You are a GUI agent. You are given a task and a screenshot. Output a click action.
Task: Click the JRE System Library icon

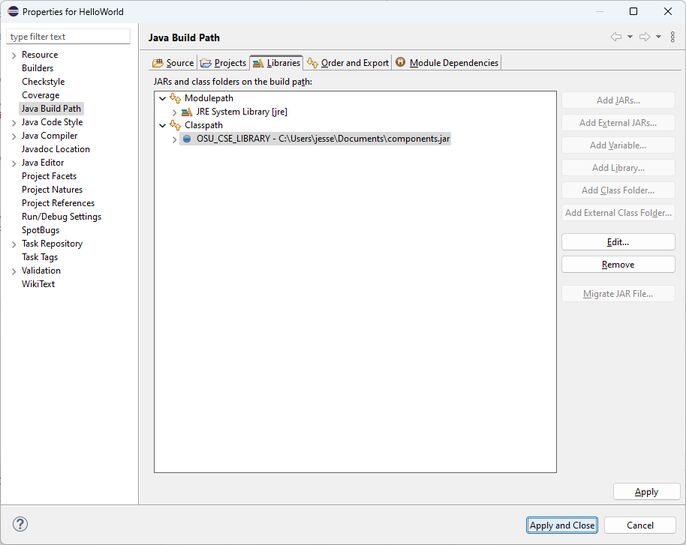tap(187, 112)
